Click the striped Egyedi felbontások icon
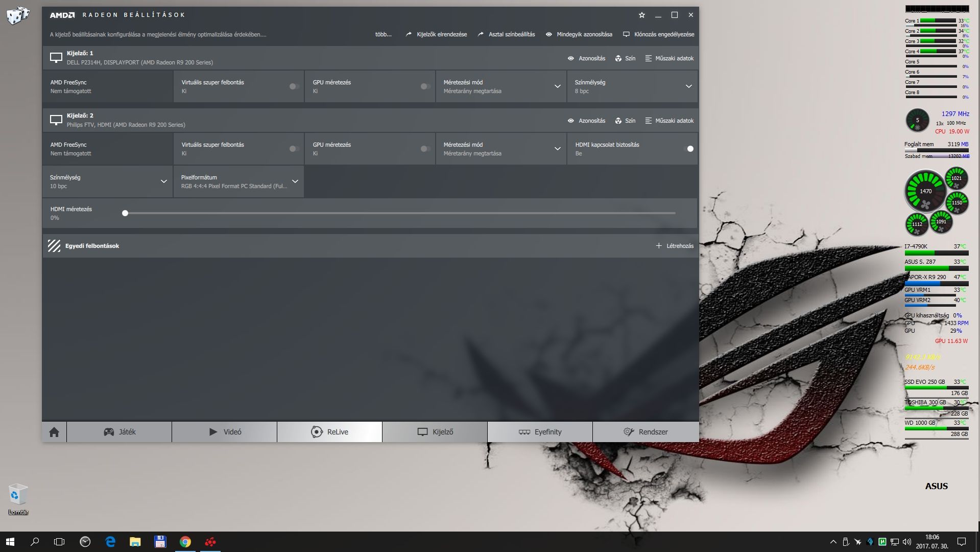Screen dimensions: 980x552 tap(54, 246)
